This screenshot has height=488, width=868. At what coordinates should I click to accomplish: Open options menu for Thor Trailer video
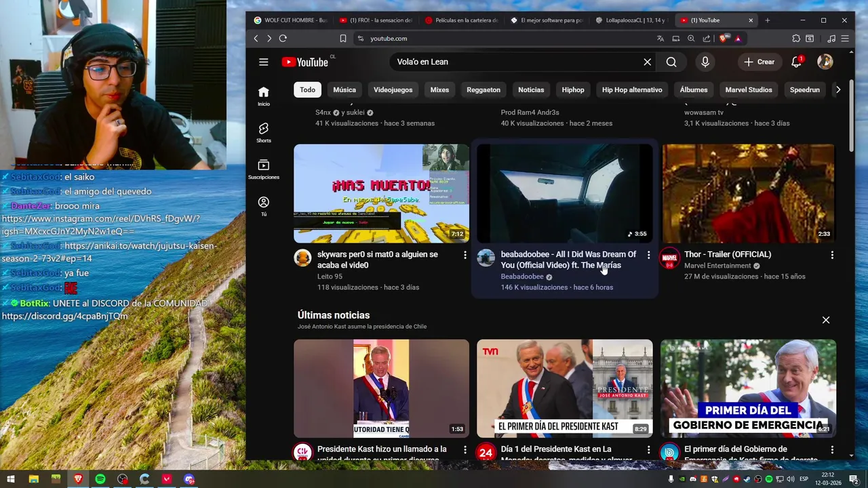click(832, 255)
